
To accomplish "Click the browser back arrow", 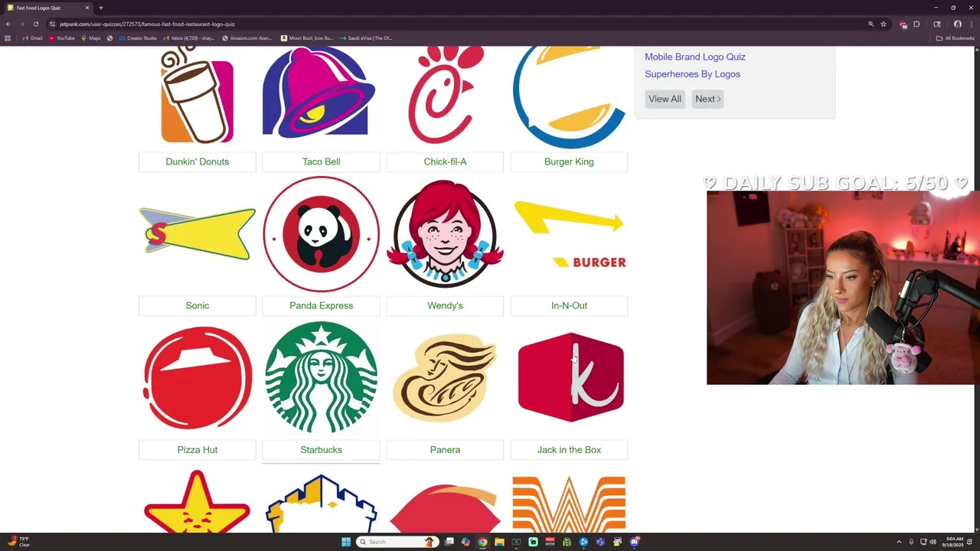I will click(8, 24).
